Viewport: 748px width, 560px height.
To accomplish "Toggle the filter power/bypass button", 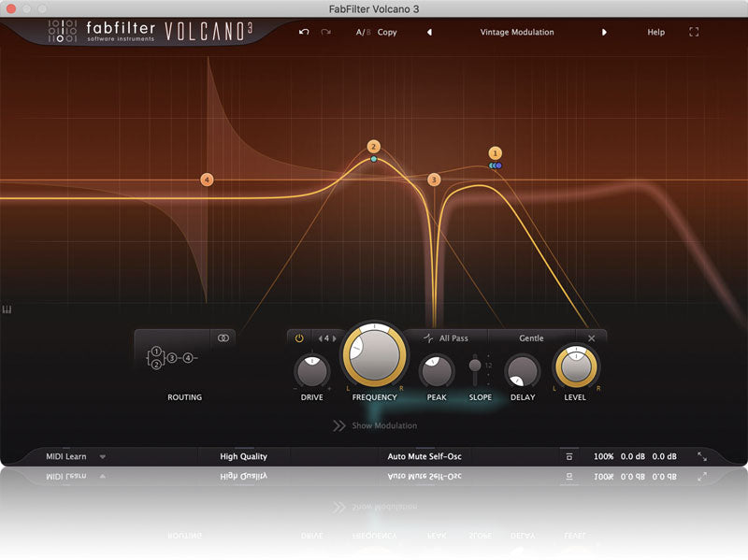I will click(x=299, y=338).
